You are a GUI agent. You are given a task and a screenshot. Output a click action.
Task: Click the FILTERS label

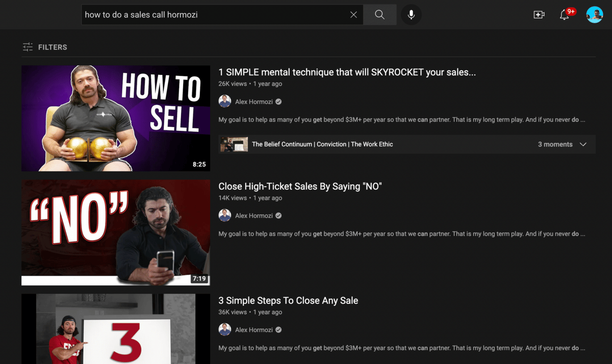(x=53, y=47)
